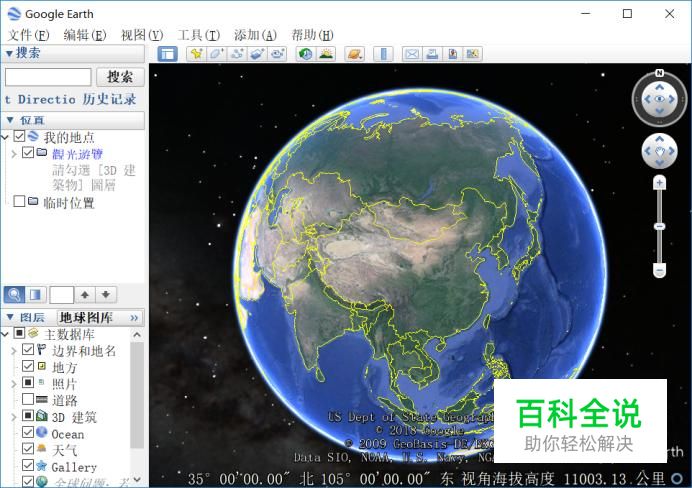Click the 觀光遊覽 link text
The height and width of the screenshot is (488, 692).
pyautogui.click(x=77, y=154)
